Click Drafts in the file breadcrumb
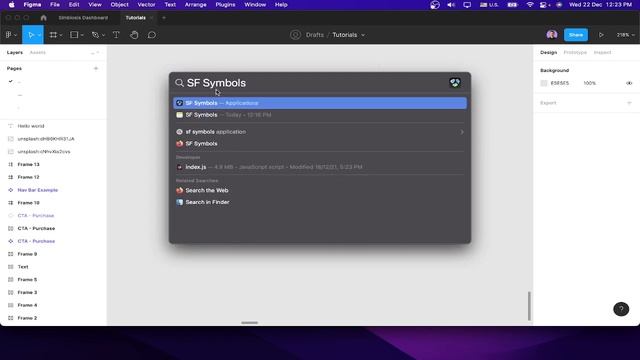The width and height of the screenshot is (640, 360). (315, 35)
